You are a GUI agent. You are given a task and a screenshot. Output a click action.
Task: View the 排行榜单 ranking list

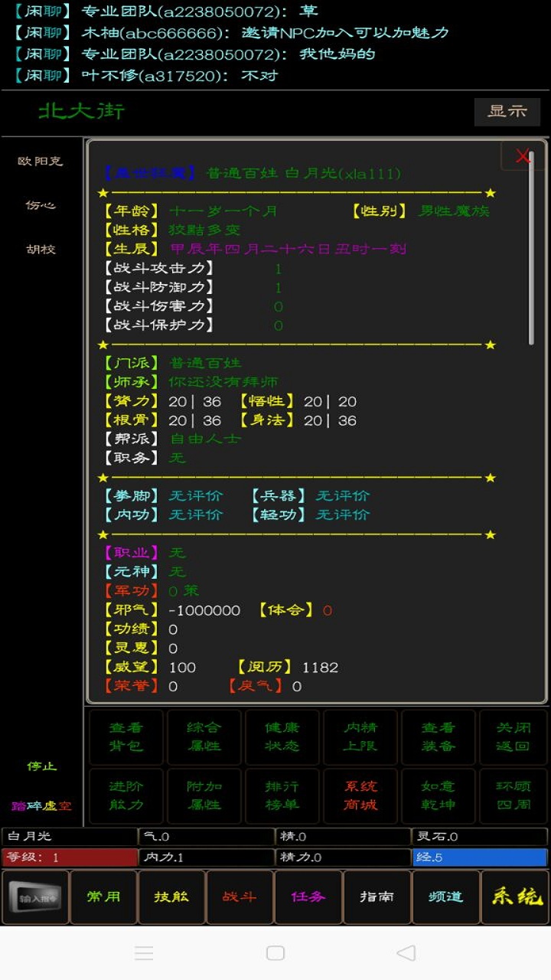(x=282, y=795)
